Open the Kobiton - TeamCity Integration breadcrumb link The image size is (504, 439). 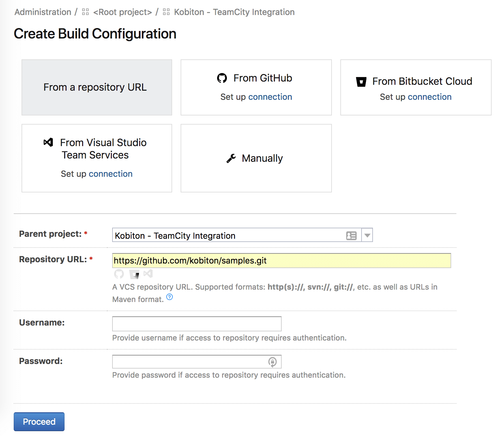234,12
